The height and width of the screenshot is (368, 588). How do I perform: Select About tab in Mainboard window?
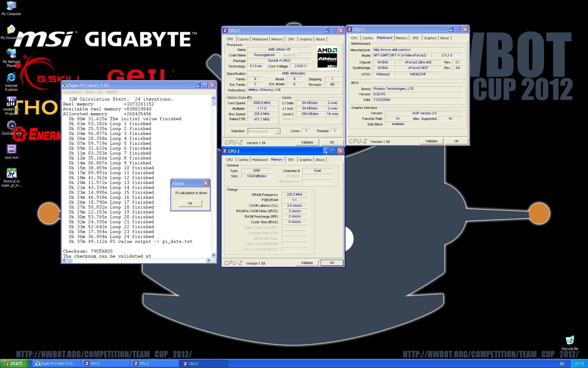click(x=445, y=38)
